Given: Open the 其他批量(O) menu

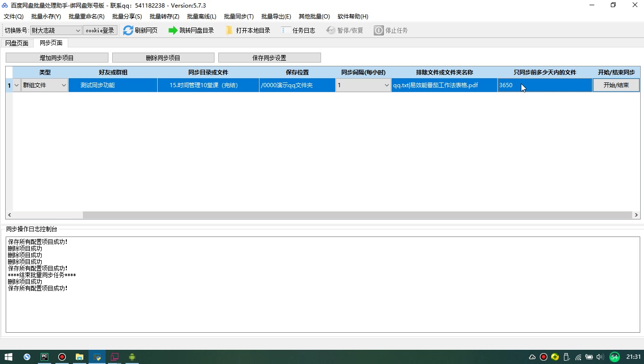Looking at the screenshot, I should (314, 17).
